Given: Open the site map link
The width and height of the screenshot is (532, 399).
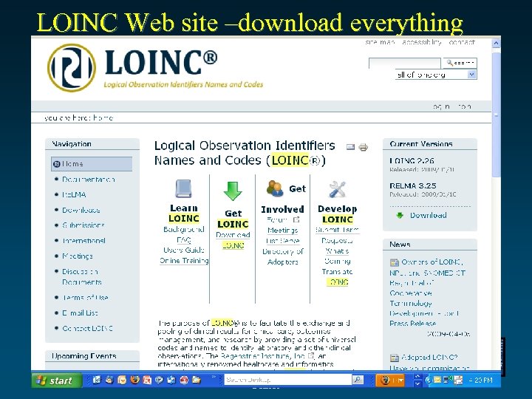Looking at the screenshot, I should point(380,42).
